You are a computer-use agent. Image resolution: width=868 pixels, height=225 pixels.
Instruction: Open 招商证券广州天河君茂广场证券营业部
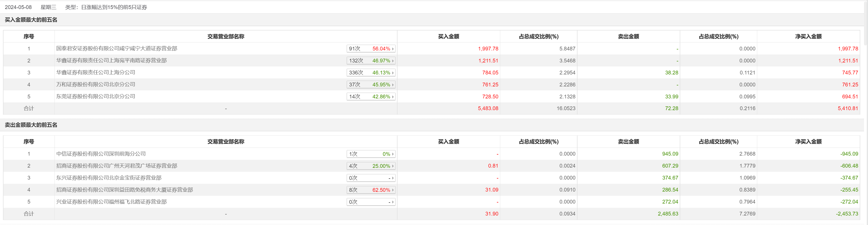pos(116,166)
